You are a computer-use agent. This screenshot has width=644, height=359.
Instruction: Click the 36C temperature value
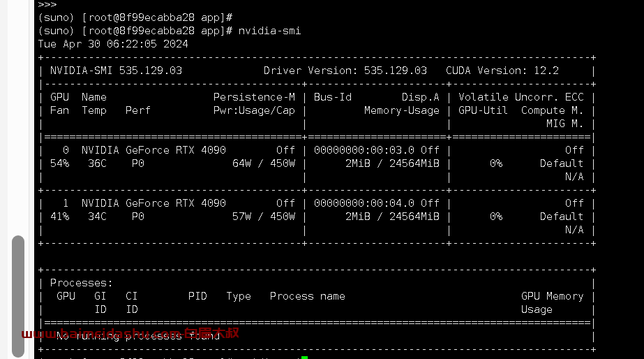point(98,163)
